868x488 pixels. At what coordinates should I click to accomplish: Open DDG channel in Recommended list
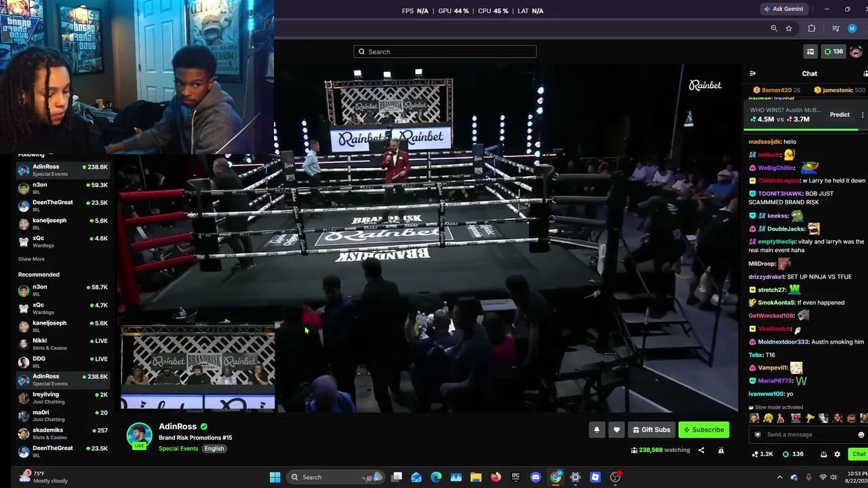click(x=62, y=362)
